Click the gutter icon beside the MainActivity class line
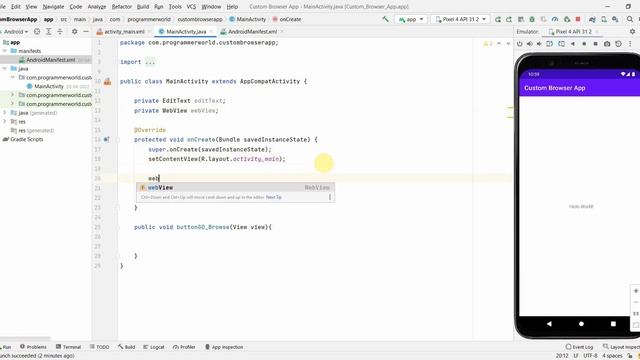Image resolution: width=640 pixels, height=360 pixels. (x=107, y=82)
